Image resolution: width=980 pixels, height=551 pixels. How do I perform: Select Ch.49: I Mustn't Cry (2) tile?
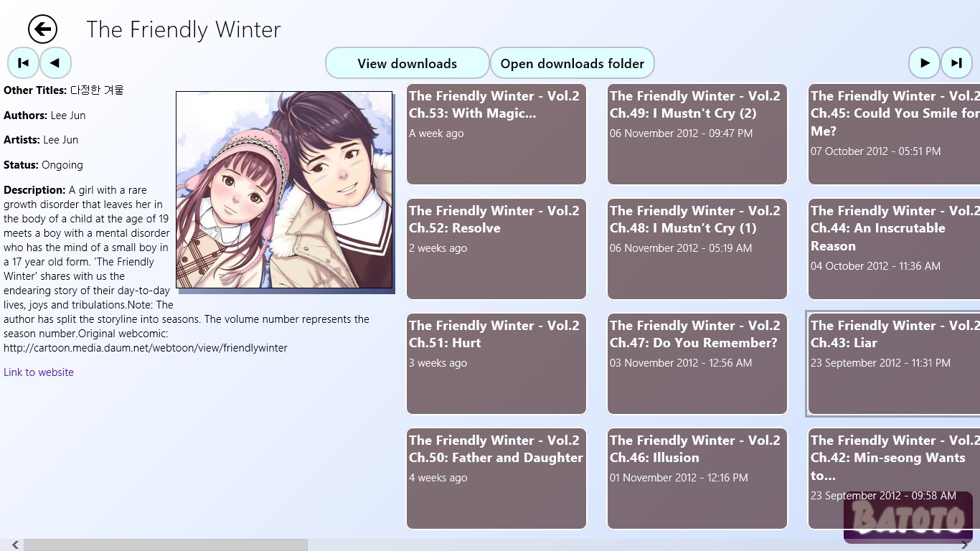click(x=697, y=134)
